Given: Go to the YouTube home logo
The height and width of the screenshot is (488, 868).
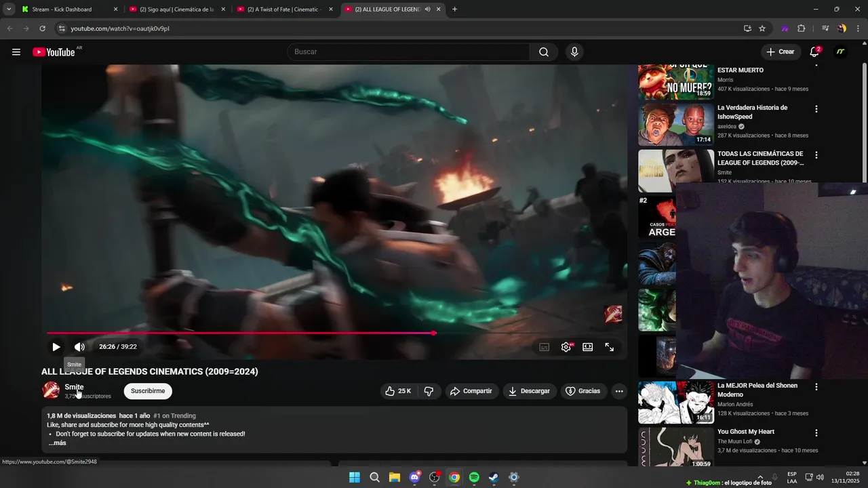Looking at the screenshot, I should [54, 52].
